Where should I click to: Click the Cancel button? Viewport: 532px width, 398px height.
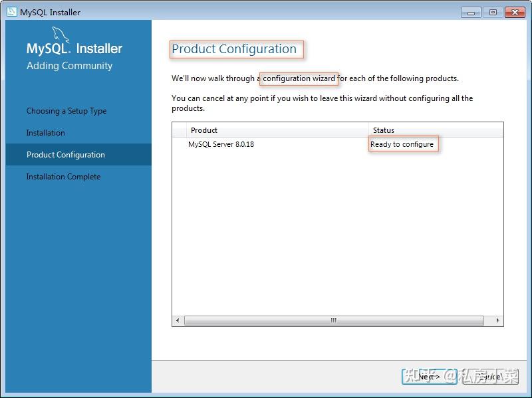click(x=490, y=377)
